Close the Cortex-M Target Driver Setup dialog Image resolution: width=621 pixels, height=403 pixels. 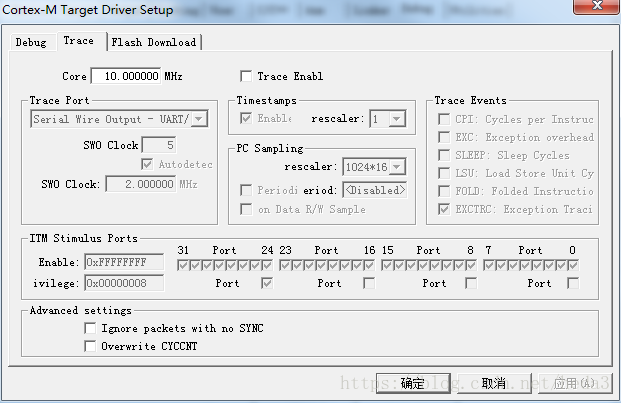coord(596,6)
